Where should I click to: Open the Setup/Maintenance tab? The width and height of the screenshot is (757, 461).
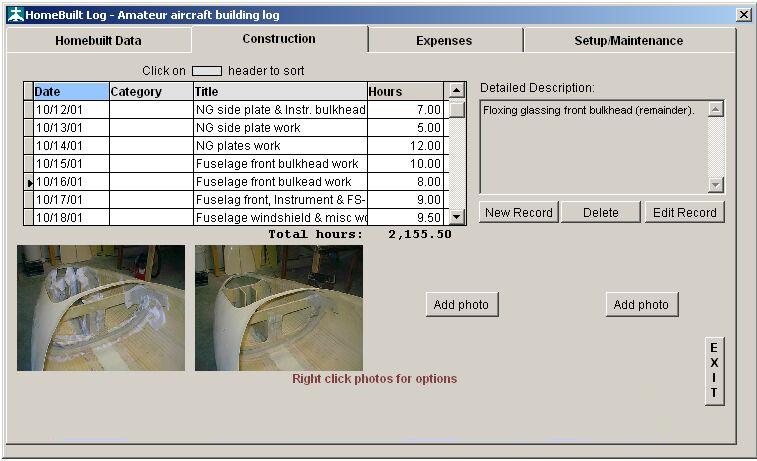click(x=628, y=41)
